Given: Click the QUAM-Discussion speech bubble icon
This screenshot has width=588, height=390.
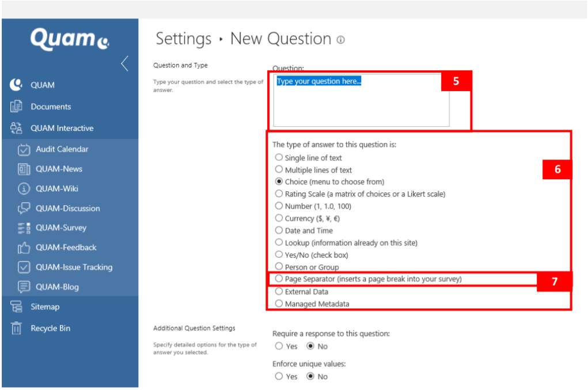Looking at the screenshot, I should (x=24, y=208).
